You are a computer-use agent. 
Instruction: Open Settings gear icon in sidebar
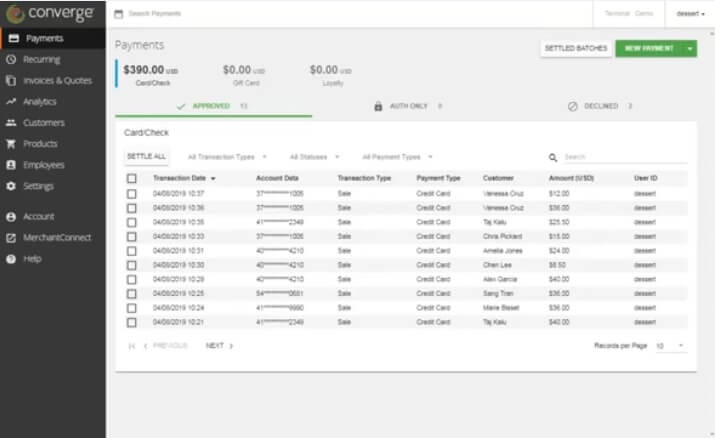pyautogui.click(x=11, y=186)
